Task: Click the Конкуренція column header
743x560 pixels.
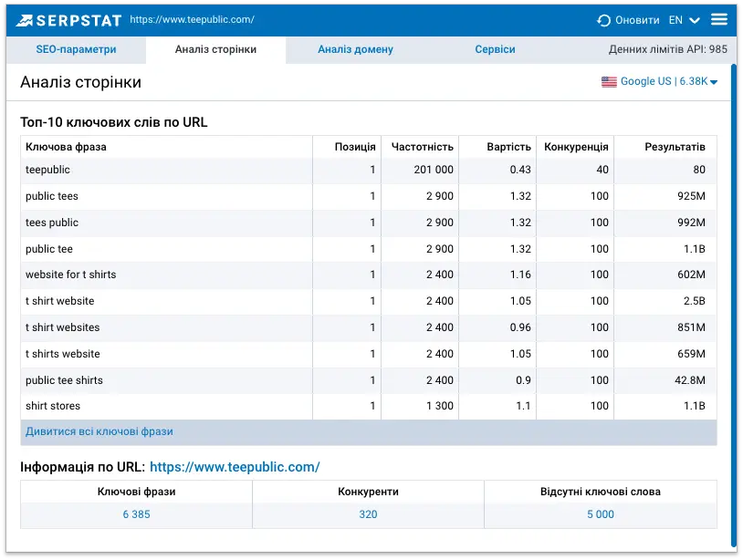Action: click(x=576, y=147)
